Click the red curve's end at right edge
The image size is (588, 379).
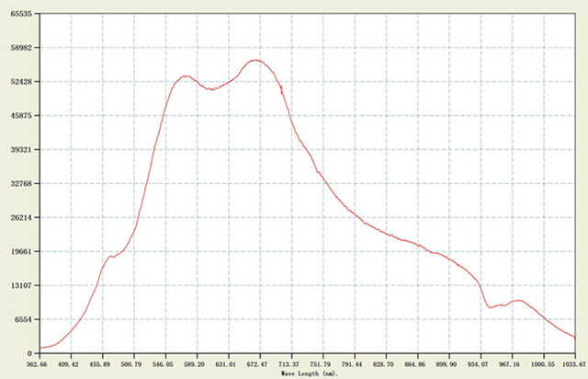pos(574,338)
